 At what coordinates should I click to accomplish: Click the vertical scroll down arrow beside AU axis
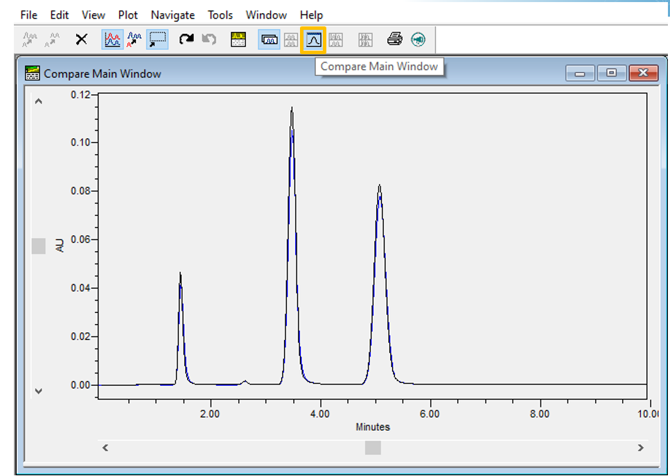coord(38,391)
